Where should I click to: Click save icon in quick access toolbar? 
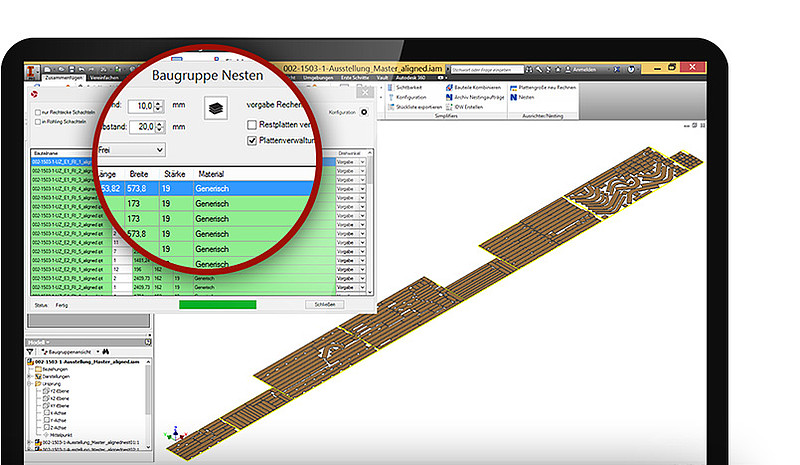coord(71,69)
